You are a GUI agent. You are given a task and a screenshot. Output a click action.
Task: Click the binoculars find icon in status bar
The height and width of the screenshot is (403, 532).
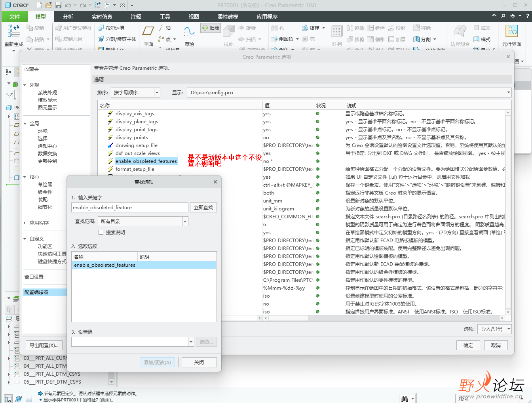coord(405,398)
